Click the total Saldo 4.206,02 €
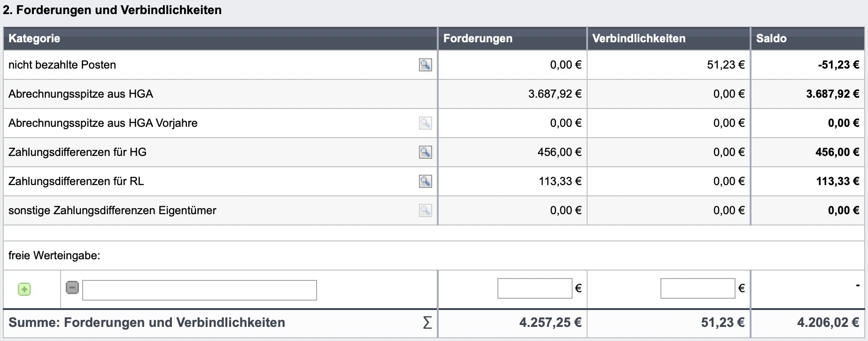The height and width of the screenshot is (341, 868). click(828, 323)
